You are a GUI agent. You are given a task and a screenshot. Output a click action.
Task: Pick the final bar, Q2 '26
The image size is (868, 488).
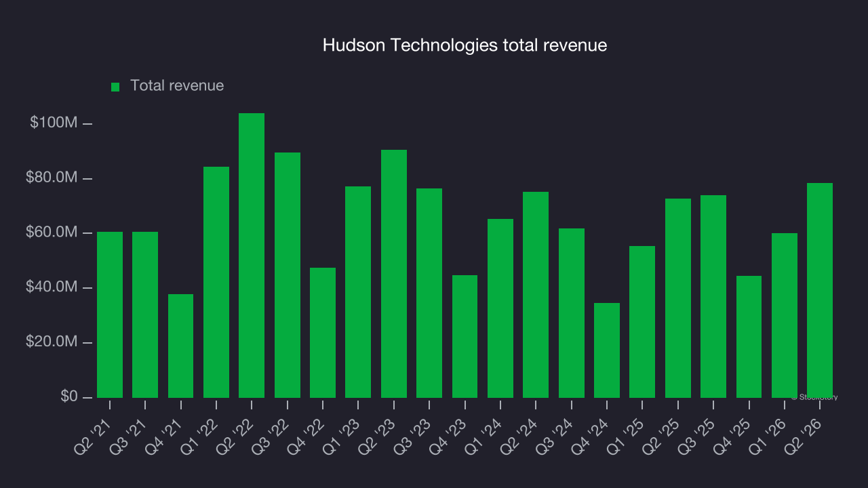coord(820,290)
